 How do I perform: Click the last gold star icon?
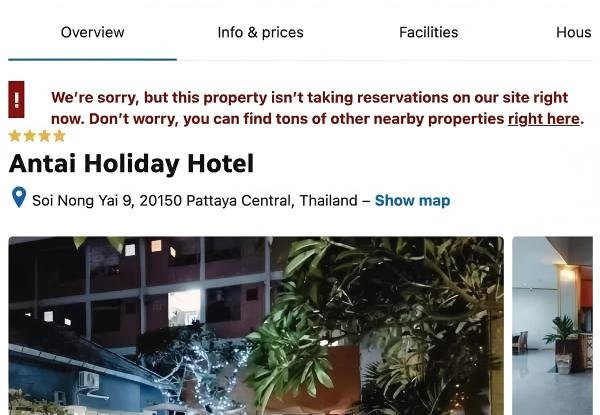(59, 136)
